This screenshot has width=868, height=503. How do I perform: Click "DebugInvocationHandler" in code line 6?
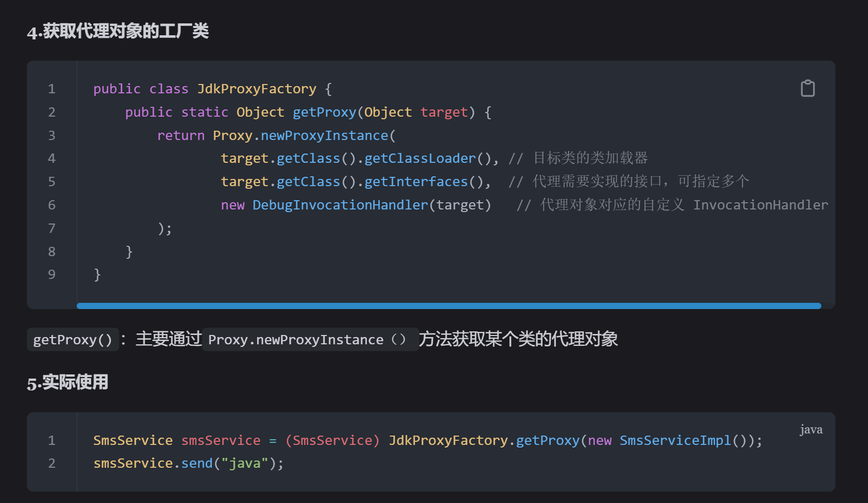coord(340,205)
